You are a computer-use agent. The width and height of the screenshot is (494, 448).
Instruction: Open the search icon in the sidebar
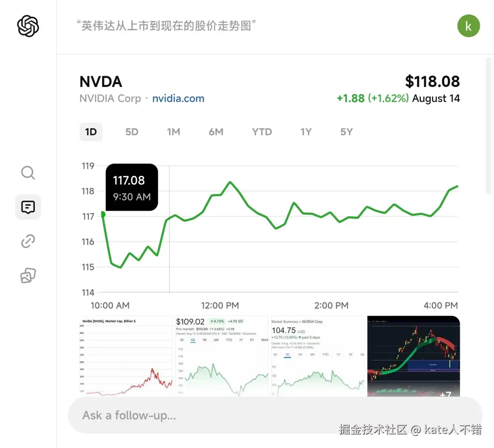click(x=28, y=173)
